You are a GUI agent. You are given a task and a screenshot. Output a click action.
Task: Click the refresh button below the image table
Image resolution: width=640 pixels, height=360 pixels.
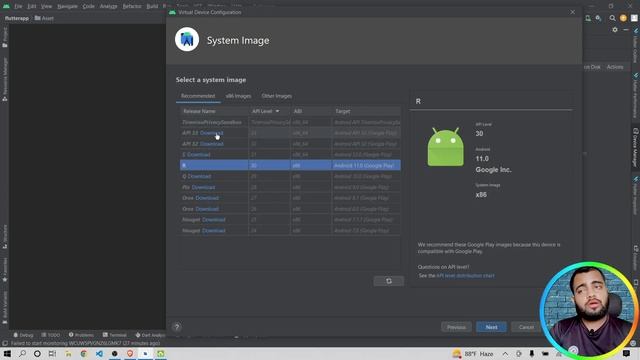pyautogui.click(x=389, y=281)
